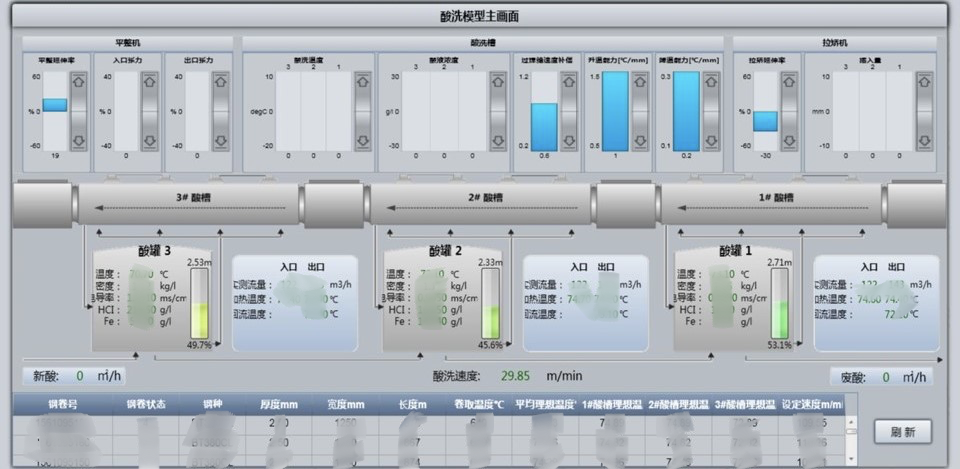The height and width of the screenshot is (469, 960).
Task: Click the 升温能力 full blue bar
Action: tap(615, 111)
